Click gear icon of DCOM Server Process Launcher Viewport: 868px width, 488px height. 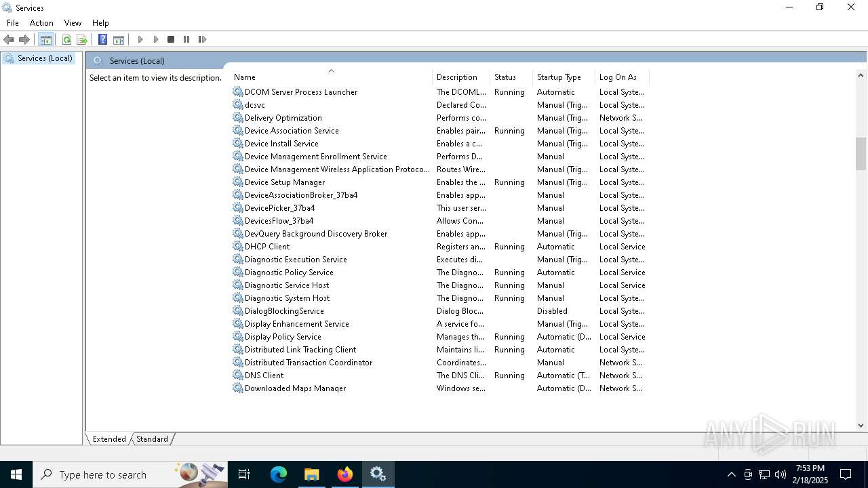click(238, 91)
